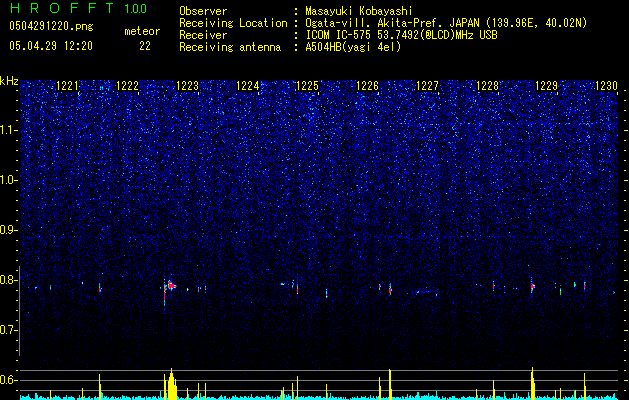Click the 'meteor' label

point(142,31)
